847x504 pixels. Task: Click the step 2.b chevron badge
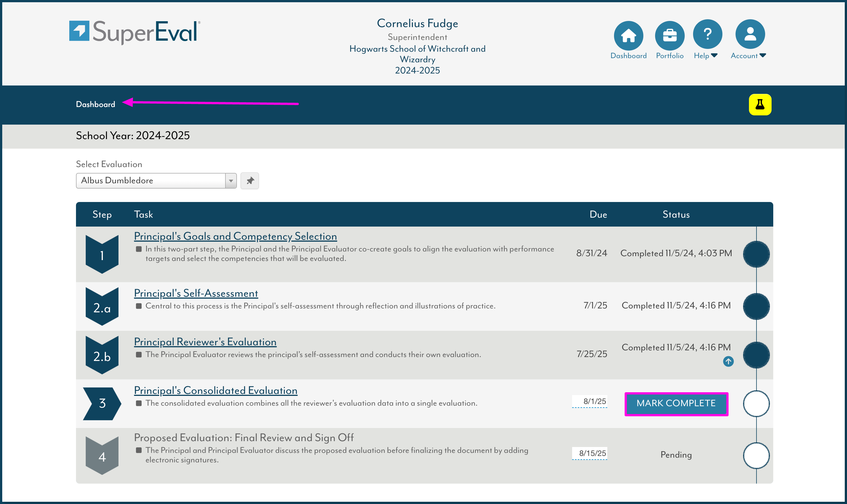coord(102,355)
